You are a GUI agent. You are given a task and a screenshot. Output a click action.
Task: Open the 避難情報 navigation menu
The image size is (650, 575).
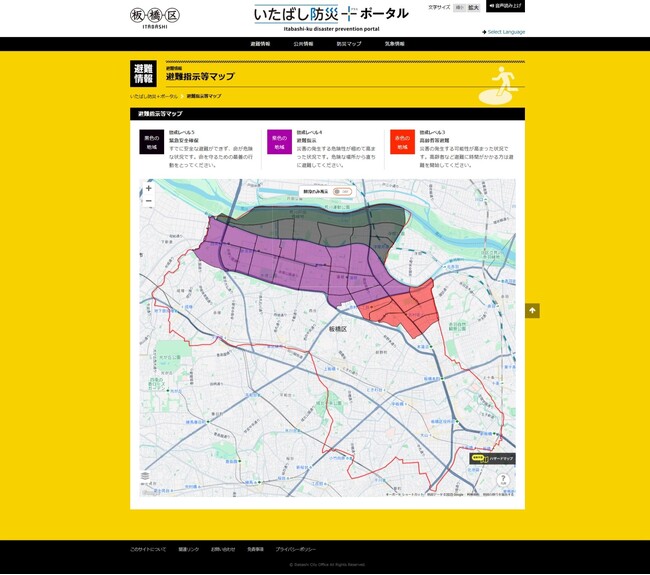point(260,44)
